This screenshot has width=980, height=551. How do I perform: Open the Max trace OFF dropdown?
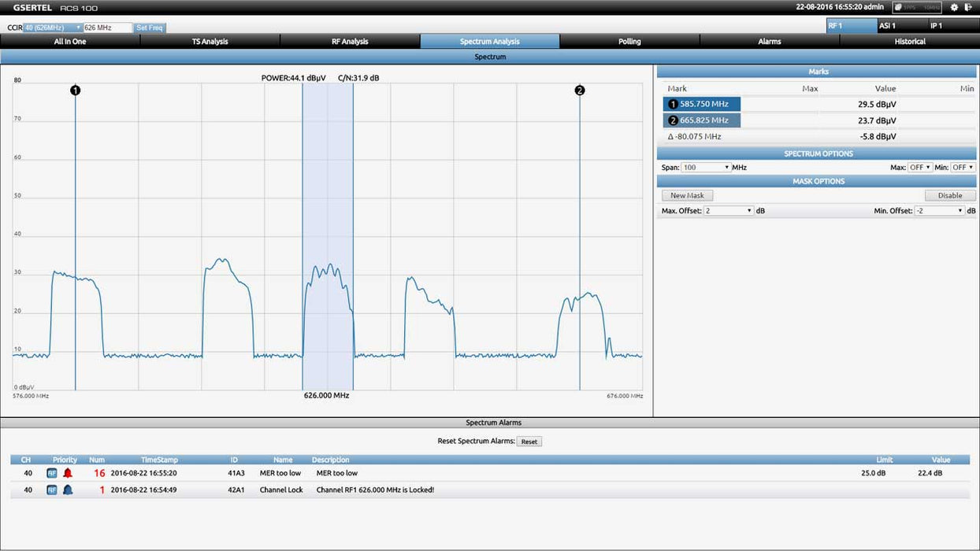point(920,168)
